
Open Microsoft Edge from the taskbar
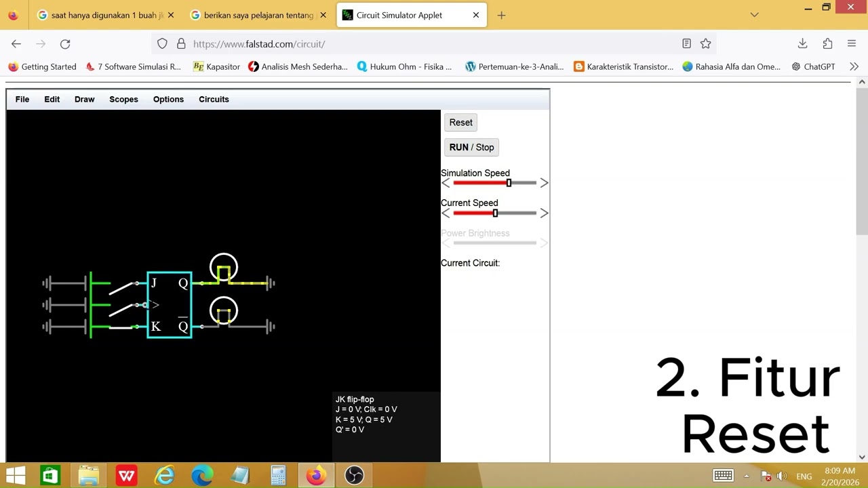point(202,476)
